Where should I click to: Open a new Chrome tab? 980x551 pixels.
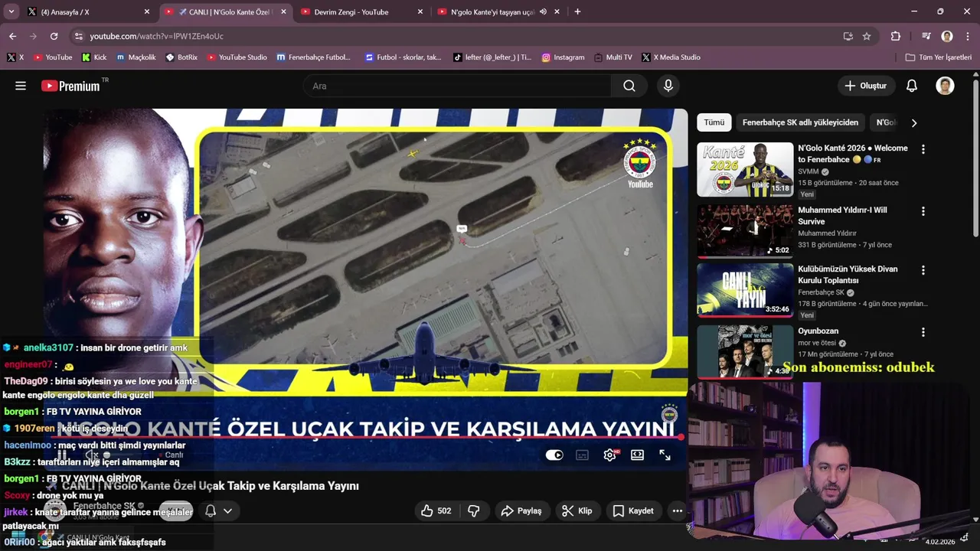coord(577,11)
